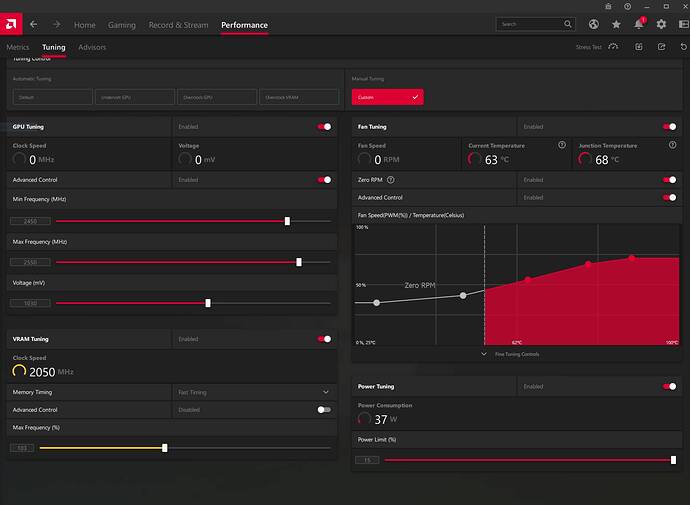Turn off the Zero RPM toggle
This screenshot has width=690, height=505.
point(669,180)
